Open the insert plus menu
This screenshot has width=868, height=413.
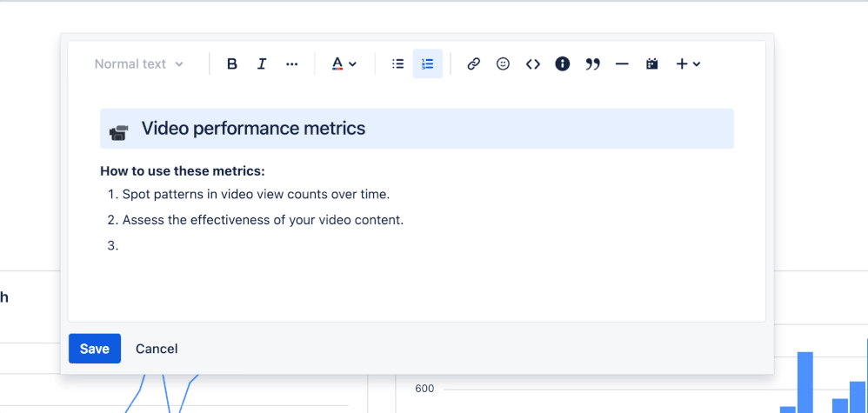click(x=688, y=63)
